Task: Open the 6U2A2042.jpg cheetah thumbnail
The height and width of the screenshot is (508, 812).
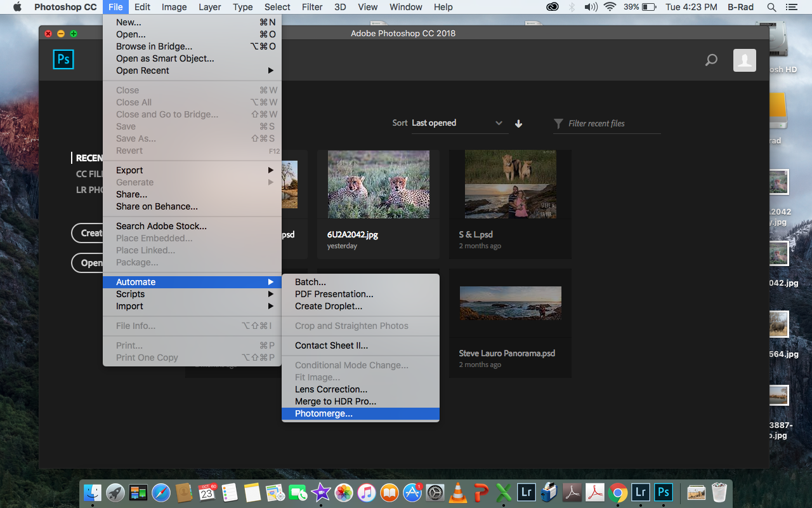Action: pyautogui.click(x=379, y=185)
